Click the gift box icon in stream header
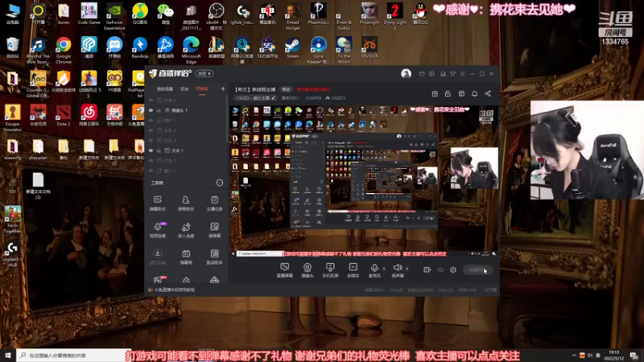This screenshot has height=362, width=644. click(435, 93)
